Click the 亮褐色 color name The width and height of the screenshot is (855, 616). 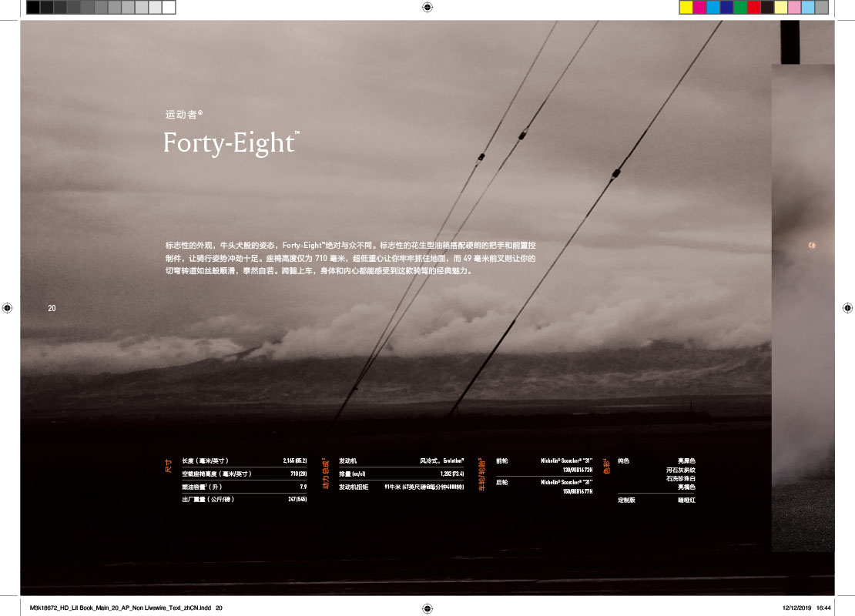(686, 487)
